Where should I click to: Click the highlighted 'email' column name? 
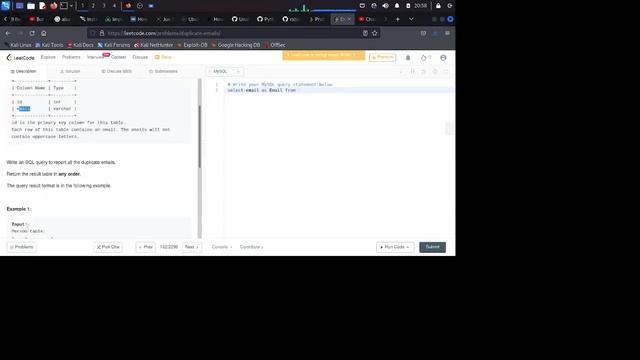click(x=24, y=109)
